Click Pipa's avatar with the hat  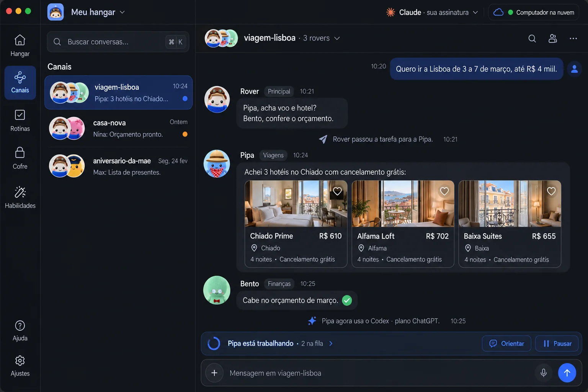tap(217, 163)
